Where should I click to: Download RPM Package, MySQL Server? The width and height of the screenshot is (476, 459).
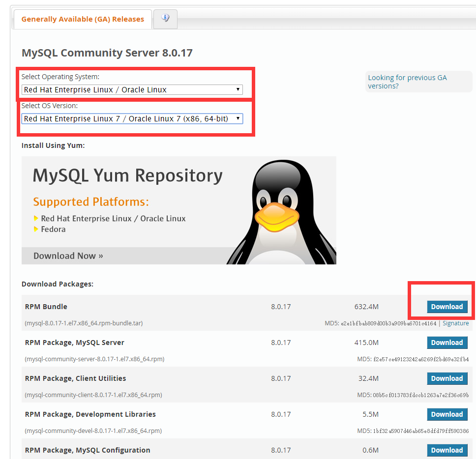click(x=447, y=343)
